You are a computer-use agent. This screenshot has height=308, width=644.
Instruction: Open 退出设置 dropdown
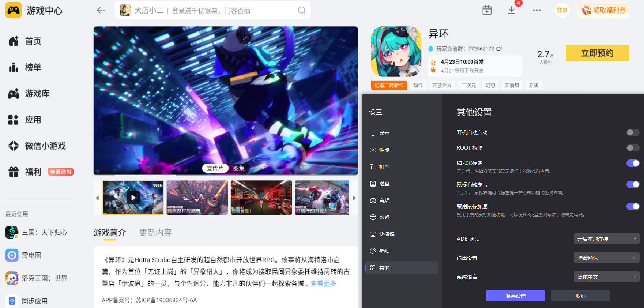pyautogui.click(x=606, y=258)
